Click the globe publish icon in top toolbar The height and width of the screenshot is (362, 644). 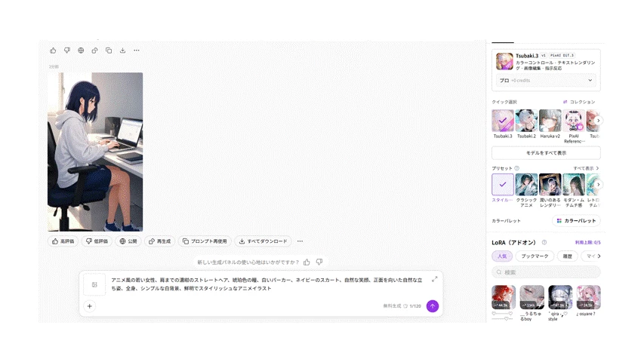(x=81, y=51)
